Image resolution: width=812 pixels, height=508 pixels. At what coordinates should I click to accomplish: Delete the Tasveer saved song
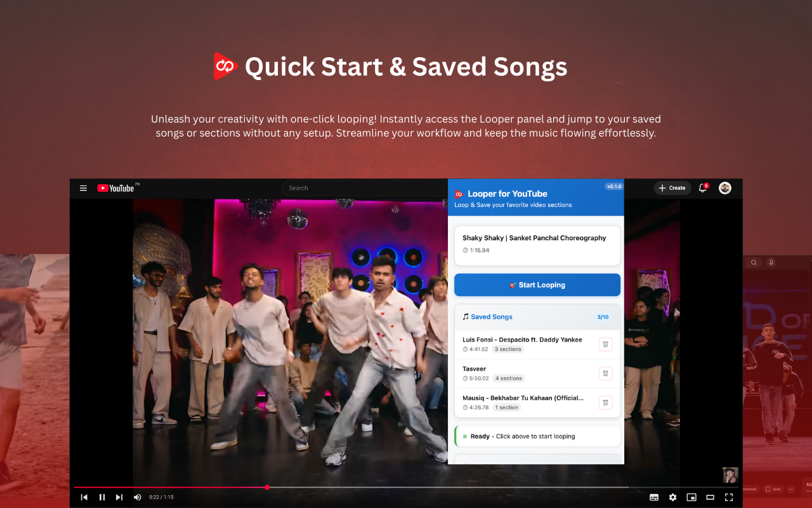(x=605, y=373)
